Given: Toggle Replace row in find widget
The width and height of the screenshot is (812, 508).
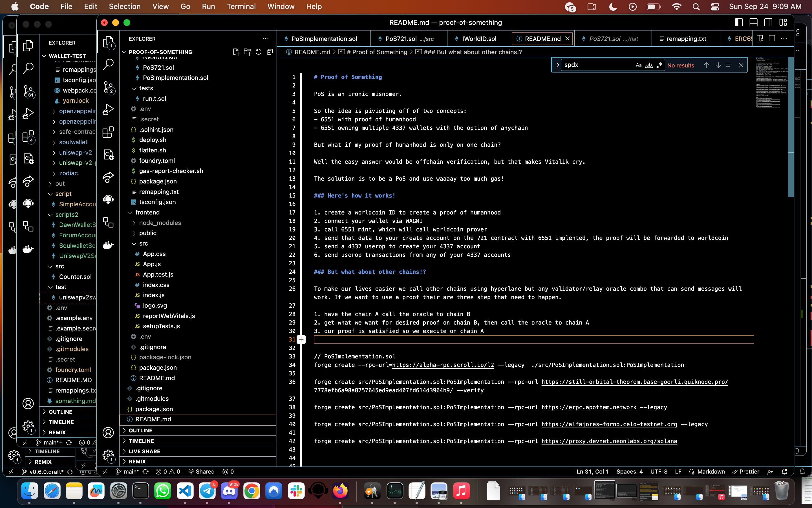Looking at the screenshot, I should tap(558, 65).
